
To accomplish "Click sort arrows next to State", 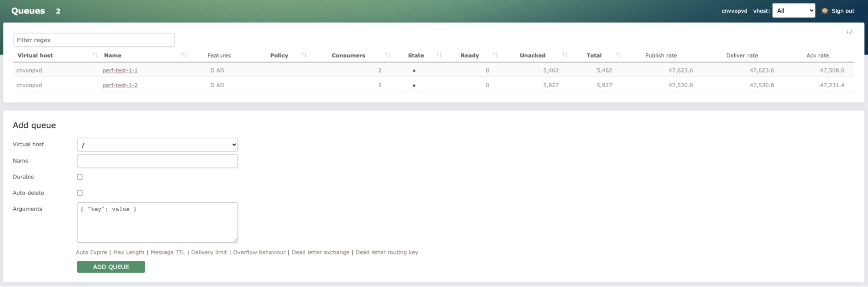I will [439, 55].
